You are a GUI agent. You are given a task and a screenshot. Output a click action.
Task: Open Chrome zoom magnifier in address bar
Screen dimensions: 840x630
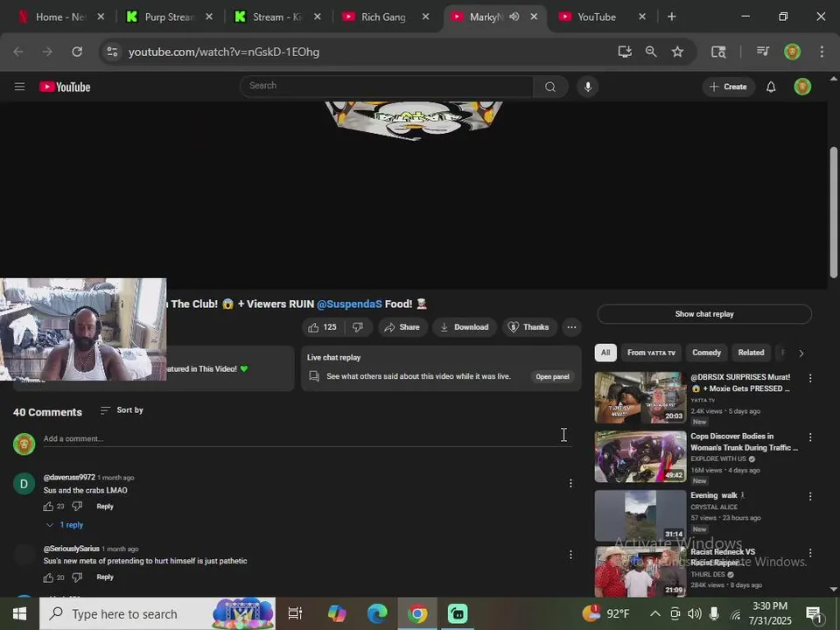tap(651, 52)
